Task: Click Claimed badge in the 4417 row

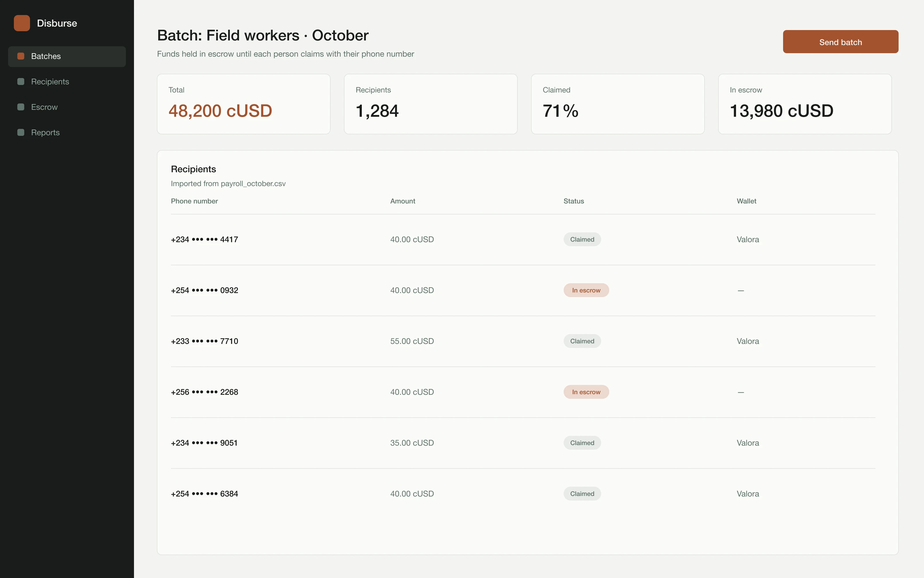Action: coord(582,239)
